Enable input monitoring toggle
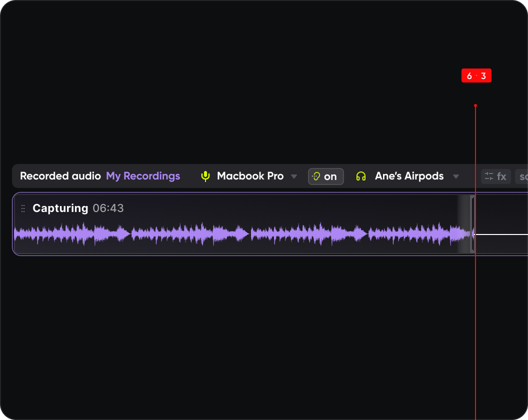Viewport: 528px width, 420px height. click(325, 176)
